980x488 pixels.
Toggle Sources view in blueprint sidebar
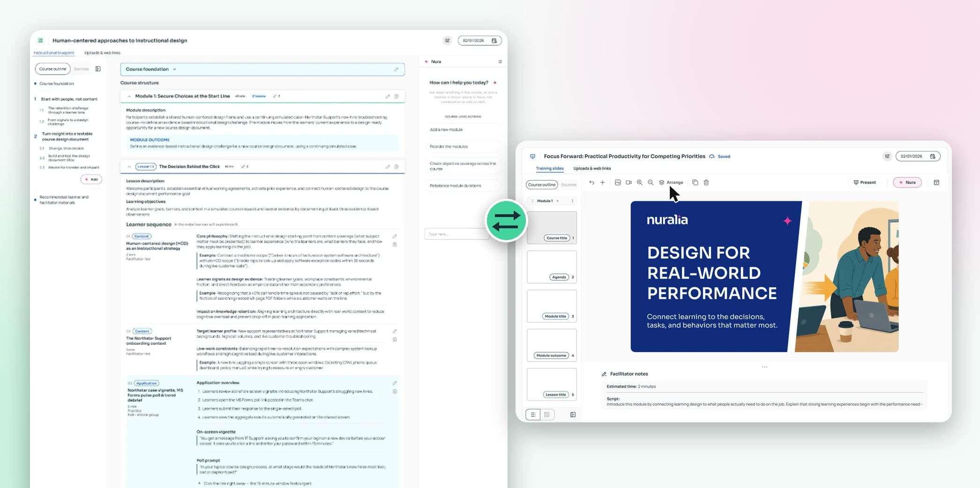point(81,69)
